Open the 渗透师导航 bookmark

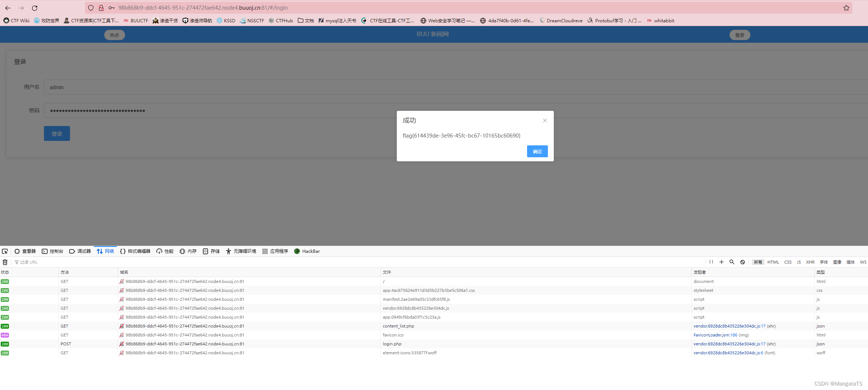pos(197,21)
